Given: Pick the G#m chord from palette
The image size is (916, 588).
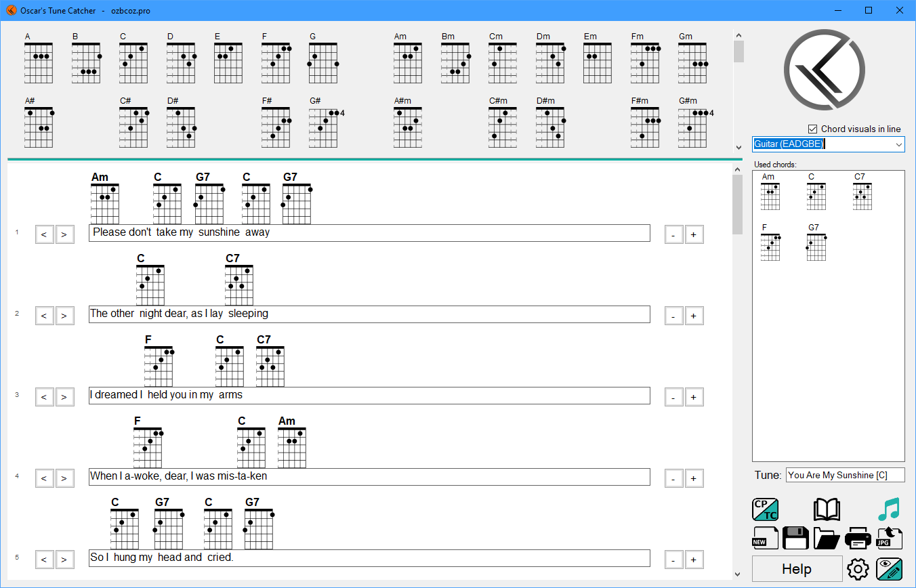Looking at the screenshot, I should point(696,122).
